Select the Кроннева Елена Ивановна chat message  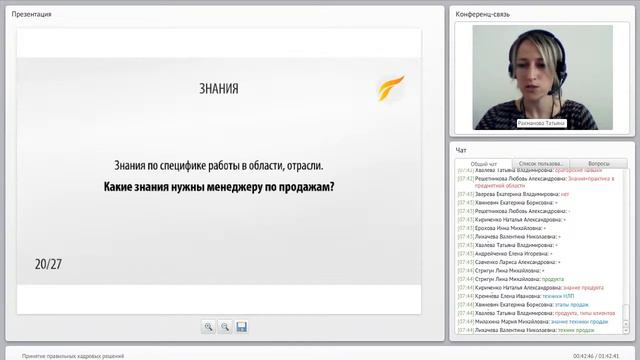516,296
